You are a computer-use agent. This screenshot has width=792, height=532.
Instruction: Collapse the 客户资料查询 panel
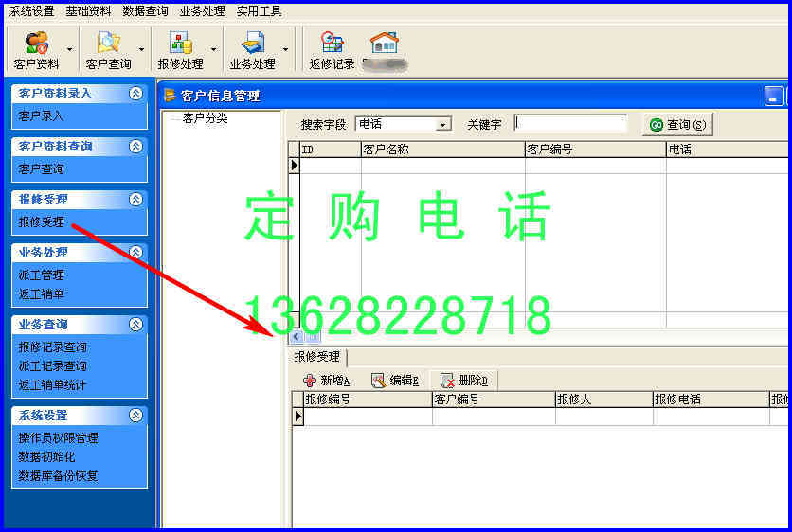pyautogui.click(x=135, y=147)
